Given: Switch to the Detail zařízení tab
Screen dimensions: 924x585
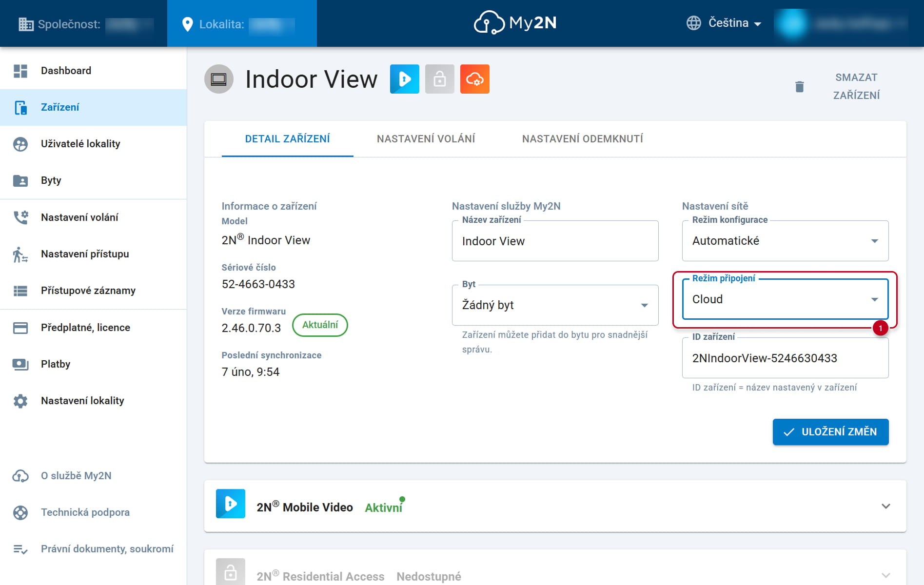Looking at the screenshot, I should 288,139.
